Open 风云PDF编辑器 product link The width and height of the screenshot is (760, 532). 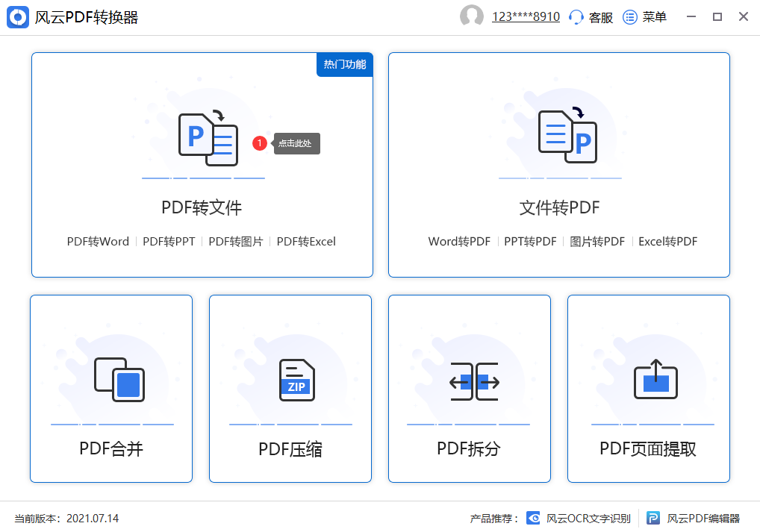pos(694,519)
